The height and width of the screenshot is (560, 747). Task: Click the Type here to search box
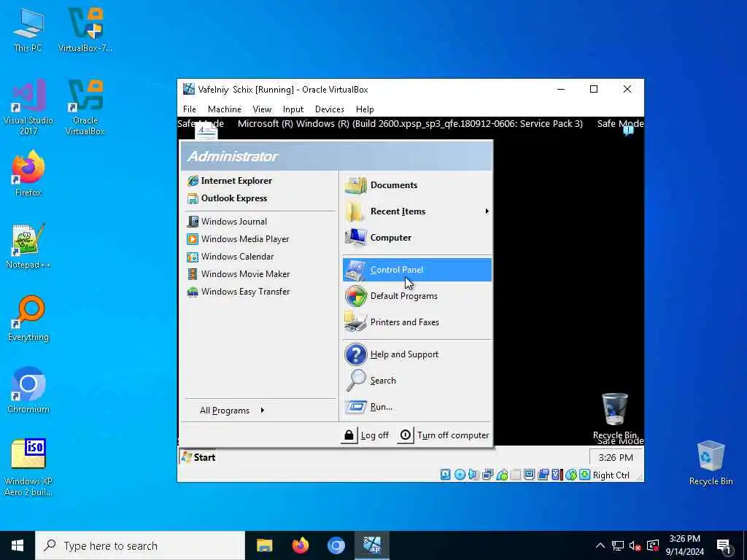pyautogui.click(x=140, y=545)
